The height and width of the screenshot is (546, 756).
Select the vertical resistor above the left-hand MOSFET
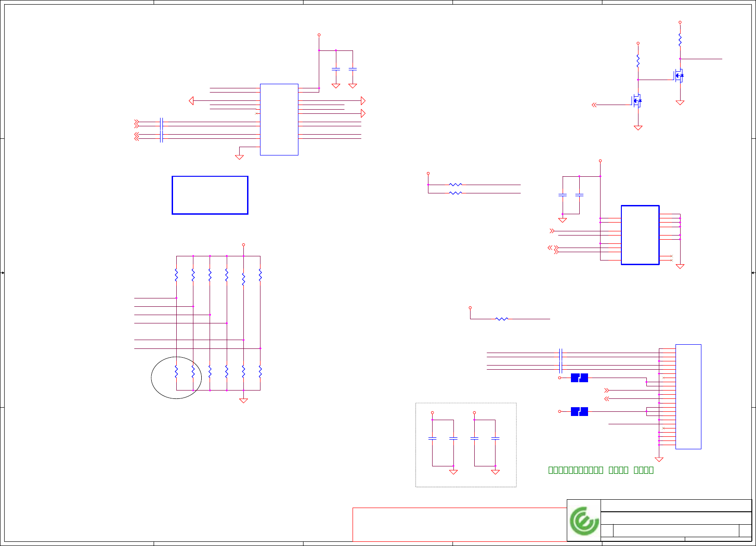pyautogui.click(x=638, y=61)
